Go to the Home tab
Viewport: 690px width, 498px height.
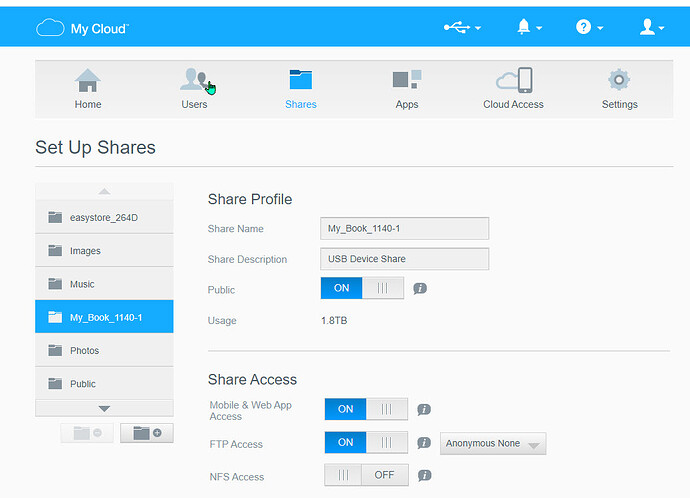[x=88, y=89]
